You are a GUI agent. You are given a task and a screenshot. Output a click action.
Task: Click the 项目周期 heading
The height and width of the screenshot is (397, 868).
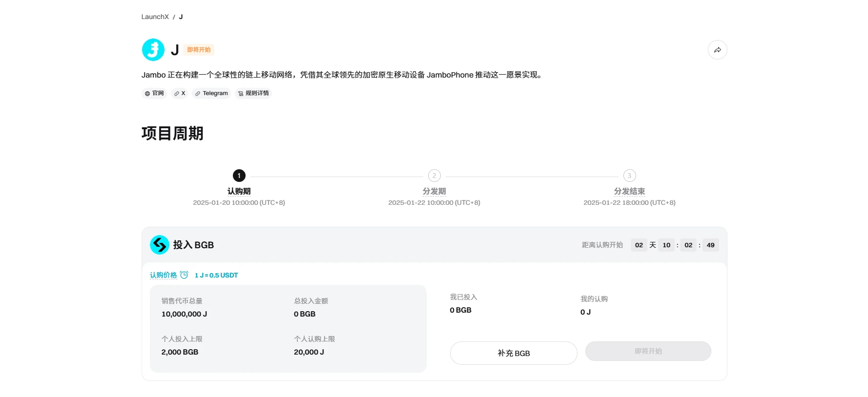coord(172,133)
